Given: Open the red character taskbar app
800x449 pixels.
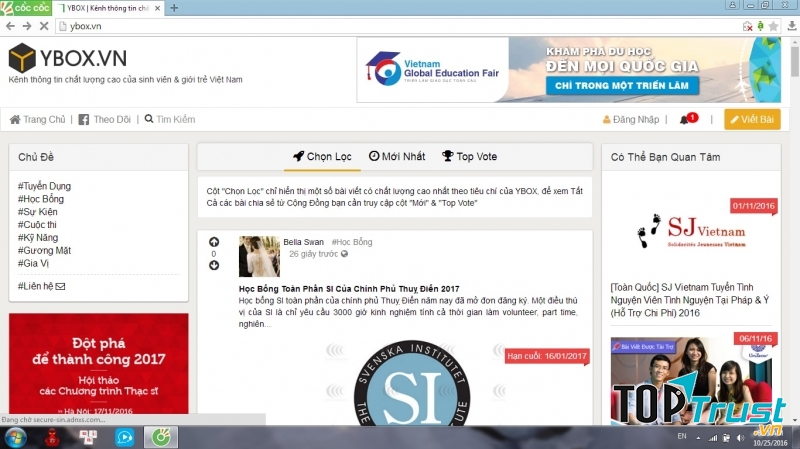Looking at the screenshot, I should [52, 437].
